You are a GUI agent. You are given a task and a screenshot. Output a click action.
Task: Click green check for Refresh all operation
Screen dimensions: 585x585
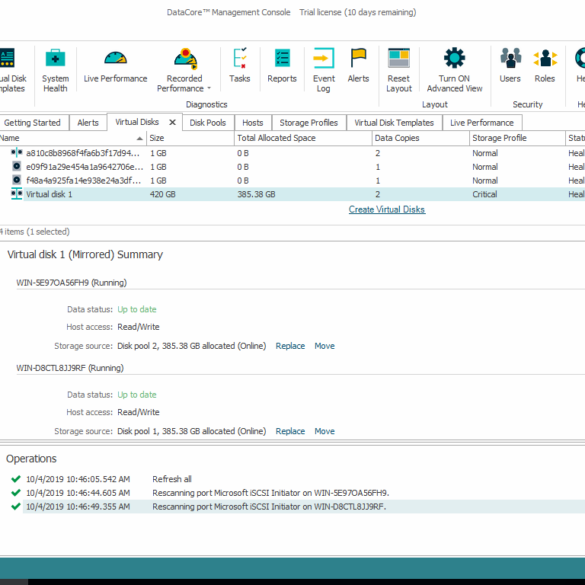(16, 479)
